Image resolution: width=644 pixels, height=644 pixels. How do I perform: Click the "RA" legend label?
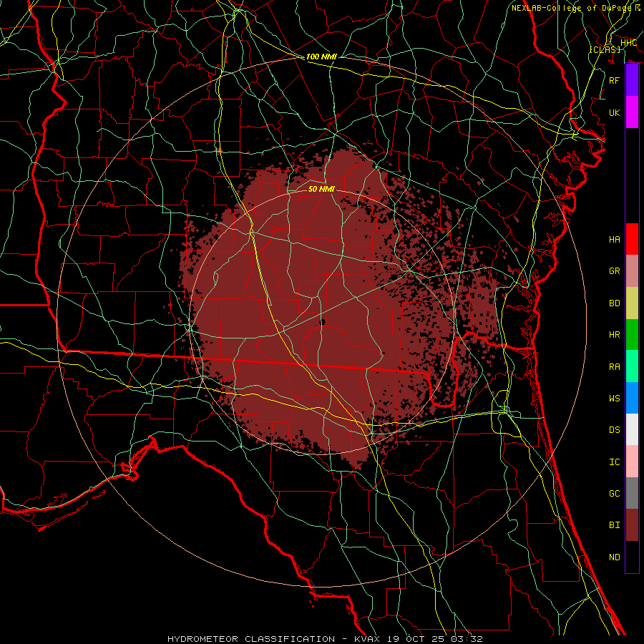[x=614, y=367]
